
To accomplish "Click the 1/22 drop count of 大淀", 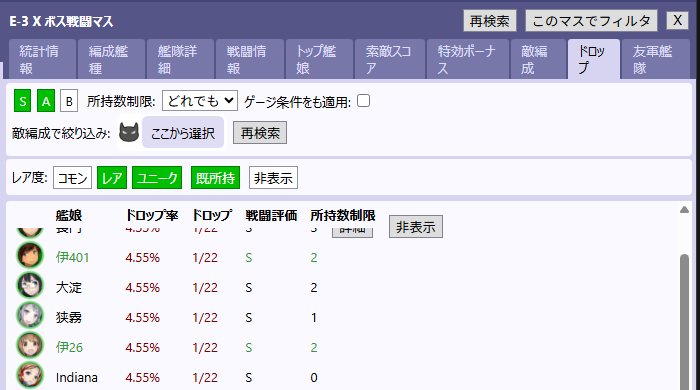I will click(x=205, y=287).
